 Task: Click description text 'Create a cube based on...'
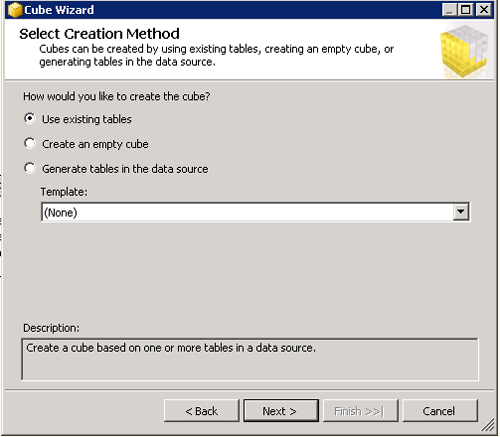[171, 348]
